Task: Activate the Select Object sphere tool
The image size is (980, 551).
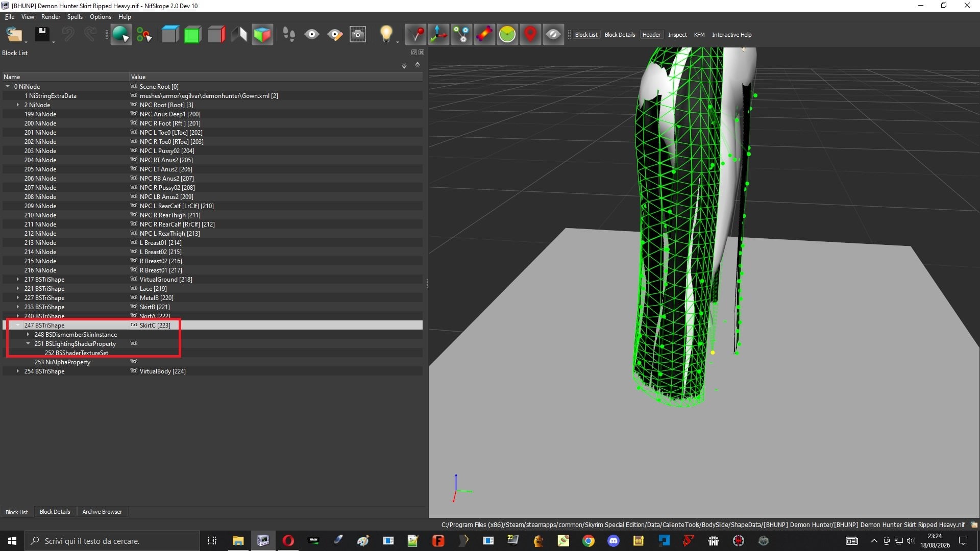Action: pos(121,35)
